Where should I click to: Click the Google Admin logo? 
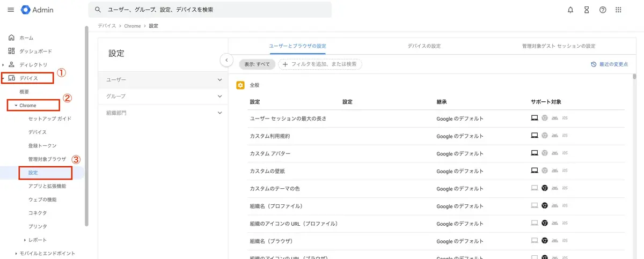[37, 10]
